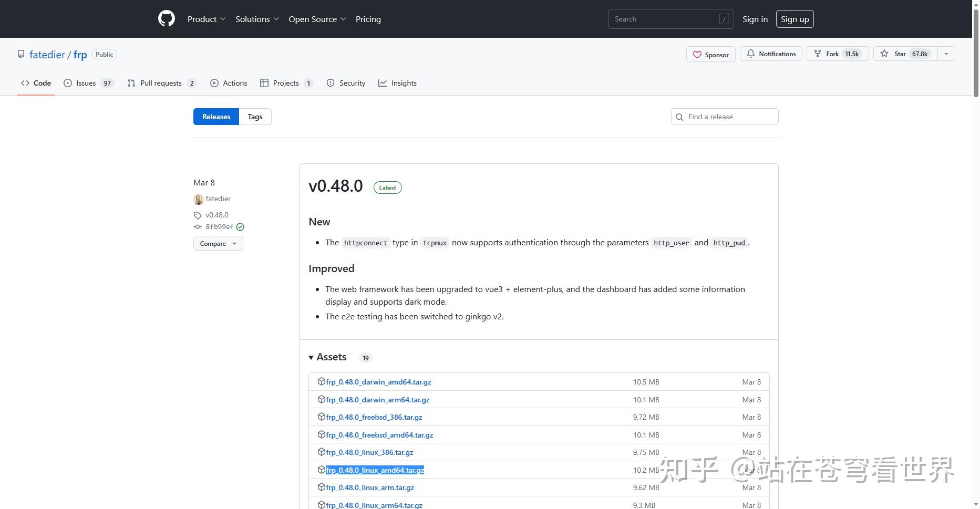Star the frp repository
Image resolution: width=980 pixels, height=509 pixels.
pyautogui.click(x=905, y=54)
